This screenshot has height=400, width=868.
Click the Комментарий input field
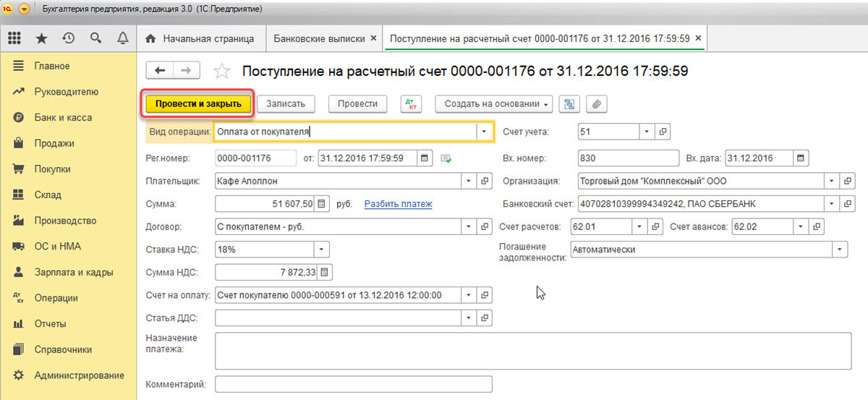(353, 384)
